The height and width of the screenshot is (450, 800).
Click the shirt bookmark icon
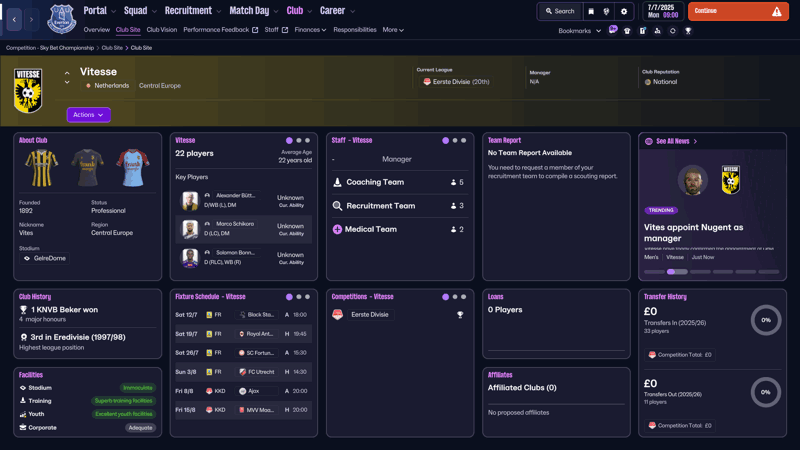tap(627, 31)
